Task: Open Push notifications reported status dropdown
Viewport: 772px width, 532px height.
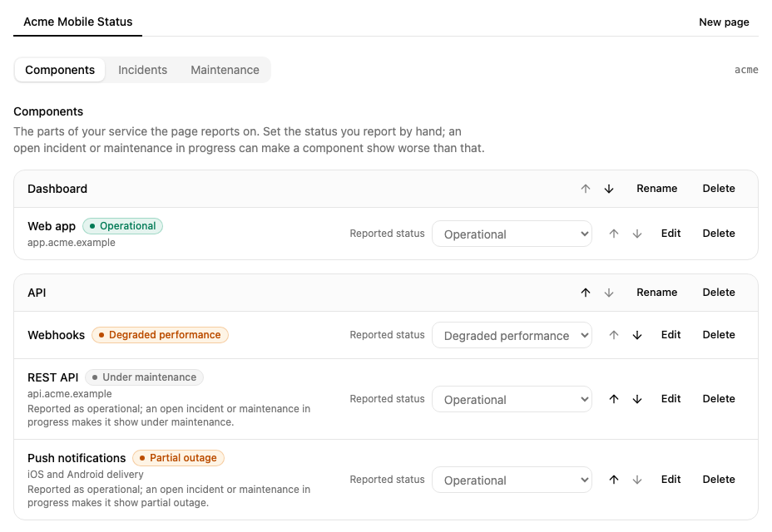Action: (x=512, y=480)
